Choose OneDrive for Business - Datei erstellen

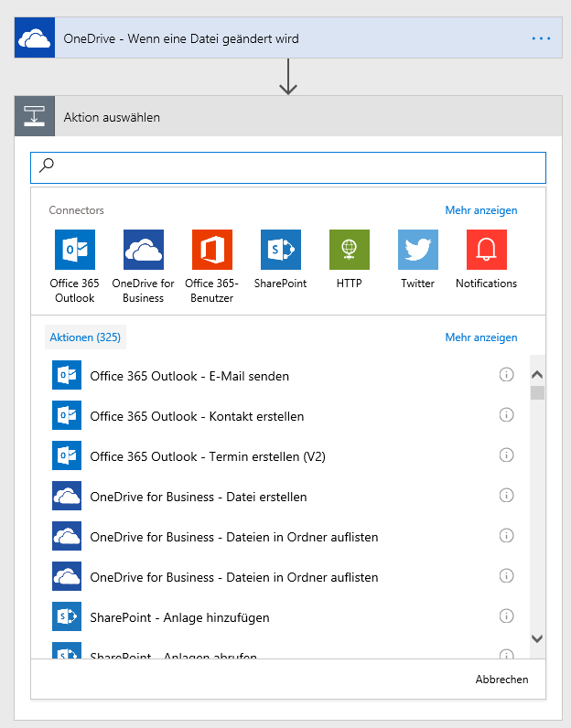tap(199, 497)
